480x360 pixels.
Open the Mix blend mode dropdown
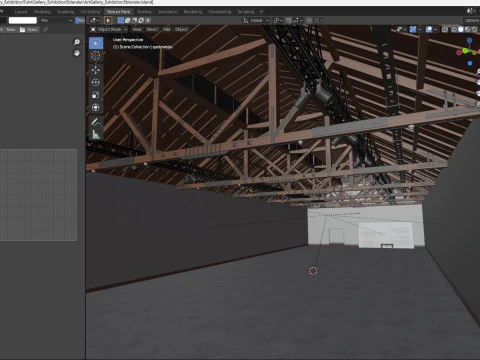[56, 21]
